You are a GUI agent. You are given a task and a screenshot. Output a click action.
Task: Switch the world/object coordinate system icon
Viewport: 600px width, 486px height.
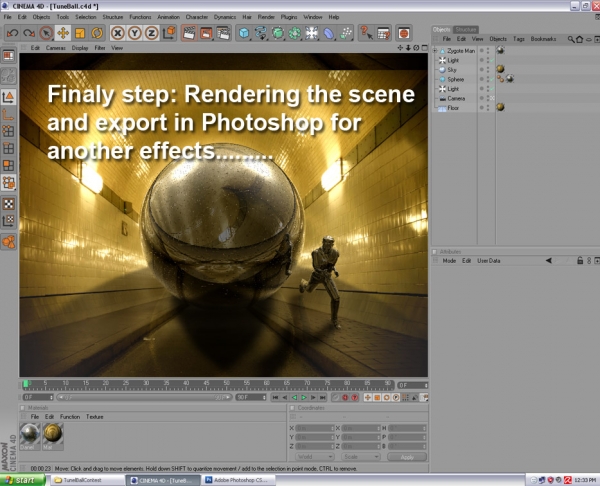pos(169,33)
